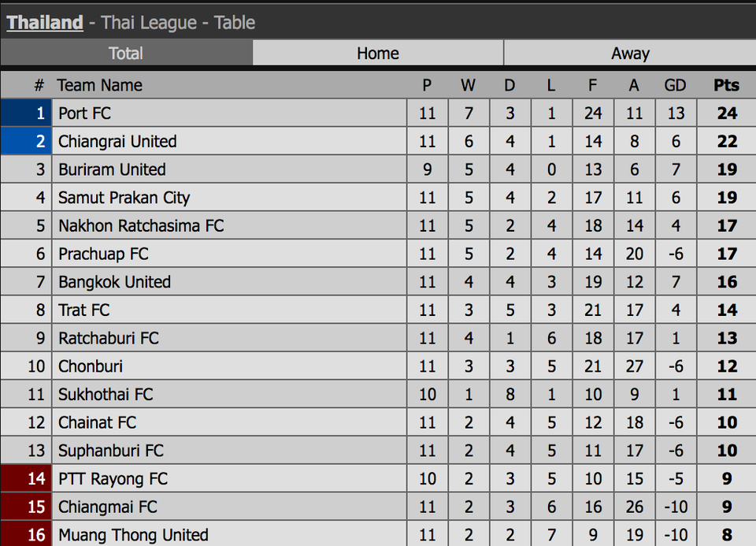
Task: Click the Team Name column header
Action: 99,85
